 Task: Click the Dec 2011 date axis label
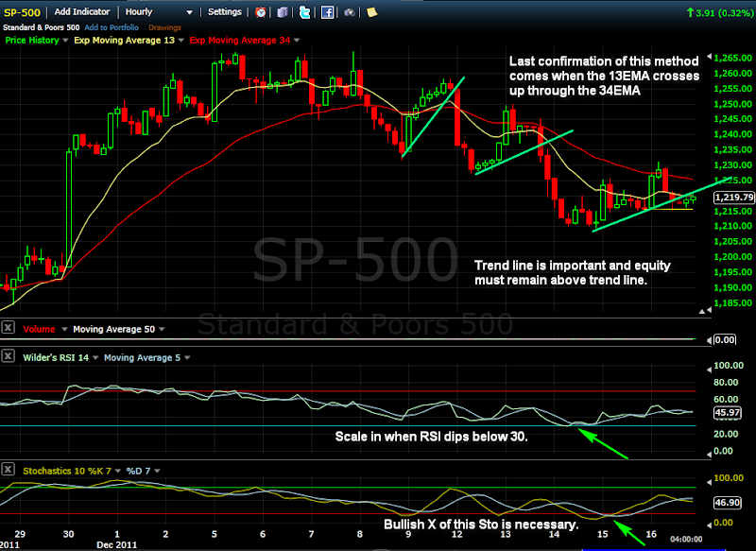pyautogui.click(x=116, y=544)
